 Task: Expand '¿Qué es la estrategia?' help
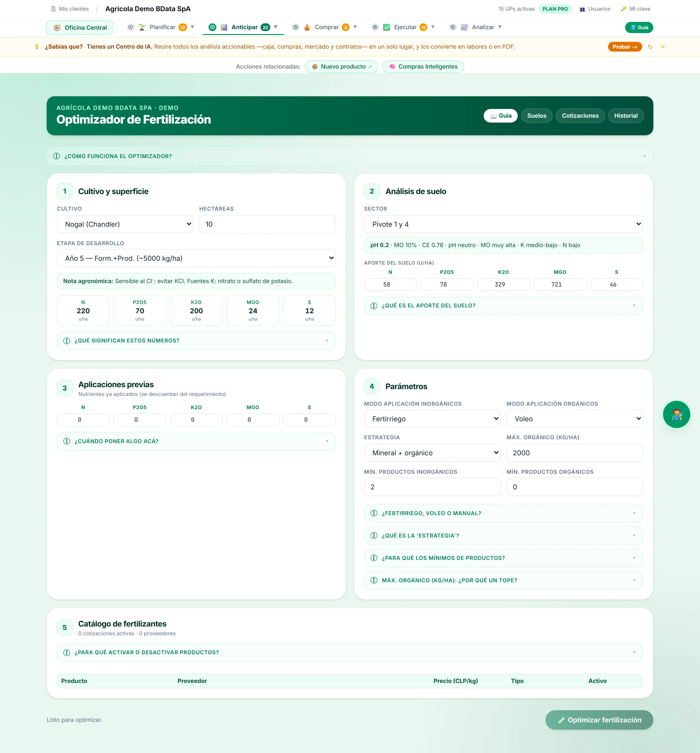point(503,536)
